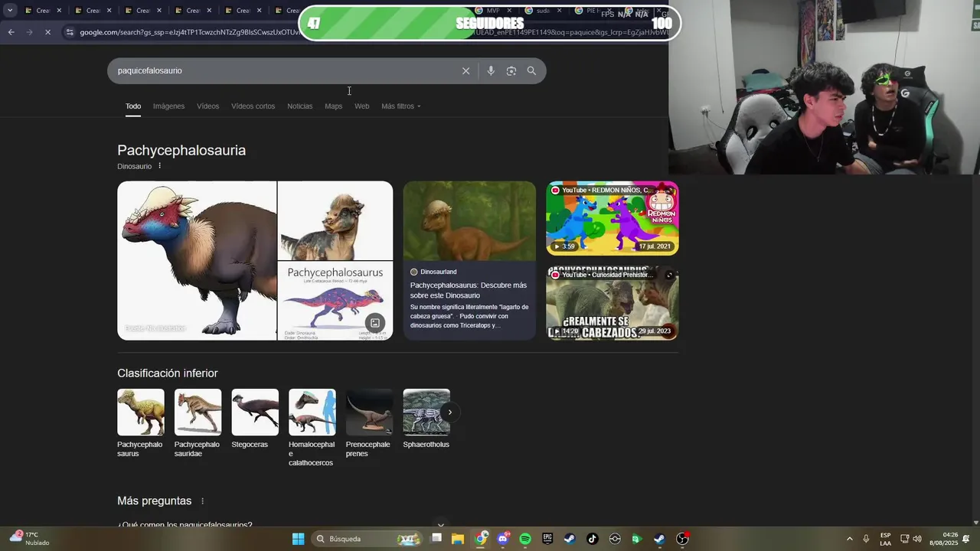Open TikTok app in taskbar
This screenshot has height=551, width=980.
pyautogui.click(x=592, y=539)
